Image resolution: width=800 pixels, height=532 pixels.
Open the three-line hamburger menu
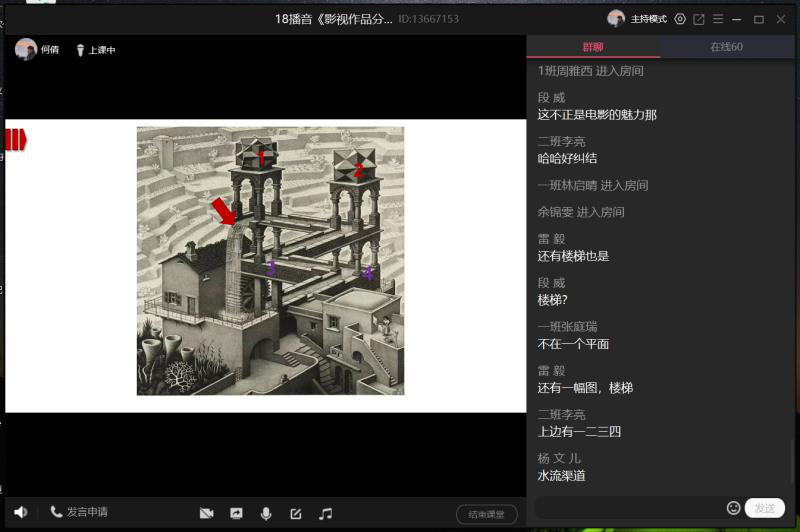click(x=717, y=19)
